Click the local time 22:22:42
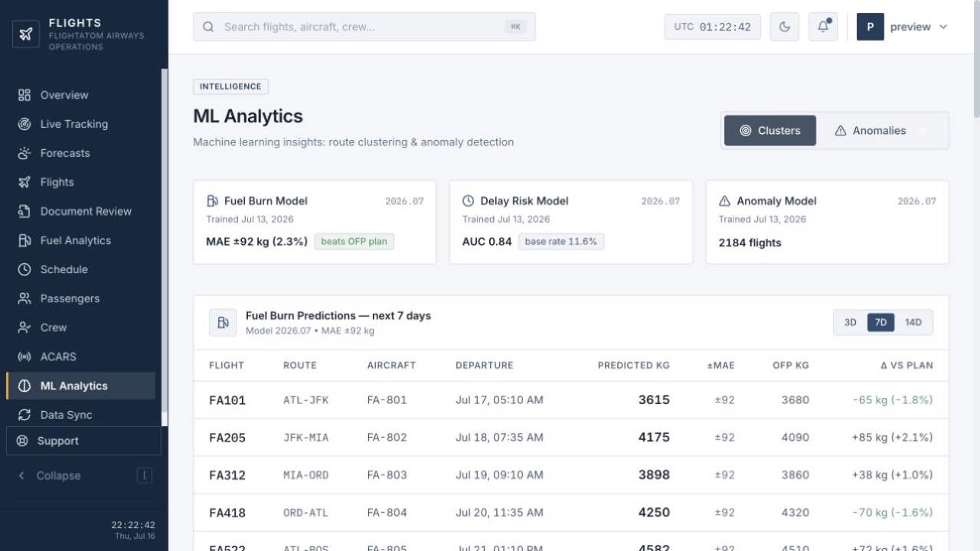 (x=133, y=525)
